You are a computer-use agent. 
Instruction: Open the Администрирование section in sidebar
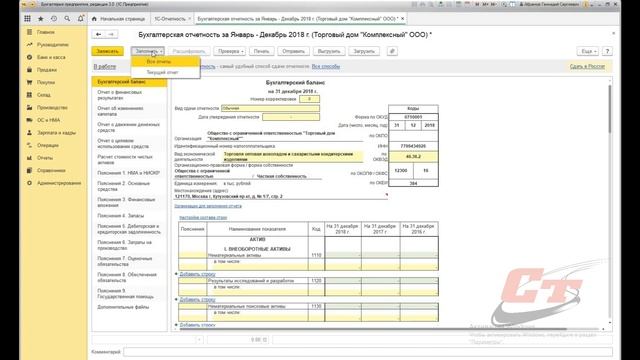(x=59, y=183)
